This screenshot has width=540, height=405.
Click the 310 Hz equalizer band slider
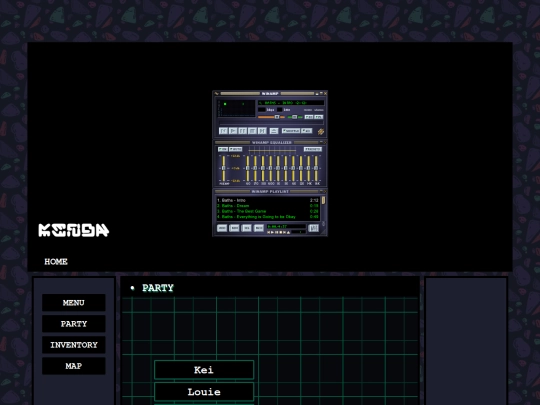pos(263,168)
